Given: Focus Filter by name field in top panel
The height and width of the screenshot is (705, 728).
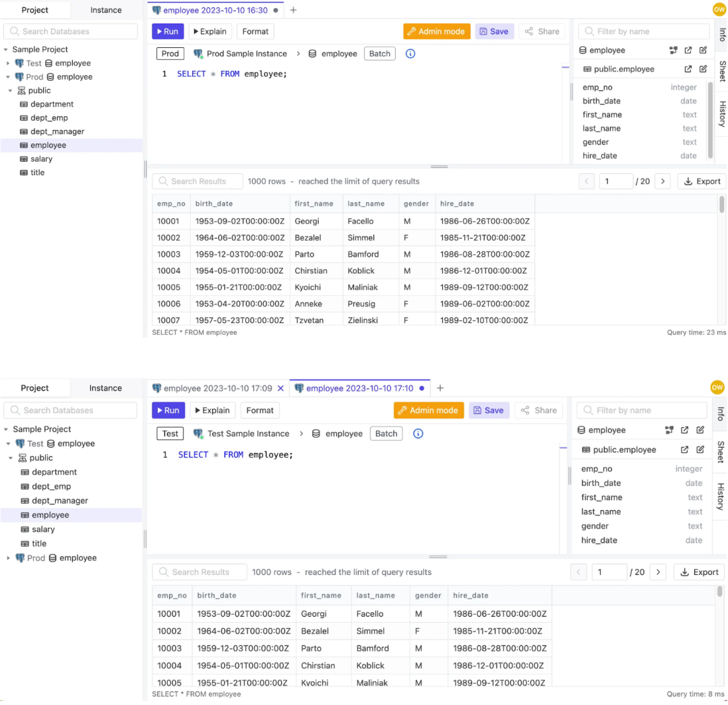Looking at the screenshot, I should [644, 32].
